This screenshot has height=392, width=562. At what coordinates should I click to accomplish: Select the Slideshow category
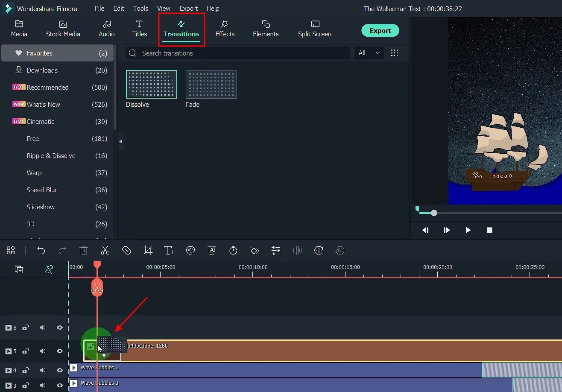(57, 207)
